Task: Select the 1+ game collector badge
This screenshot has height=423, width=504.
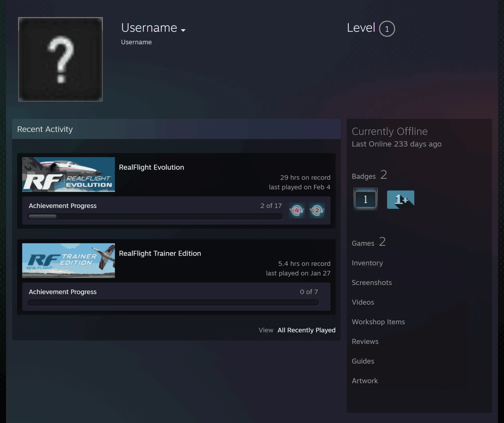Action: pos(401,200)
